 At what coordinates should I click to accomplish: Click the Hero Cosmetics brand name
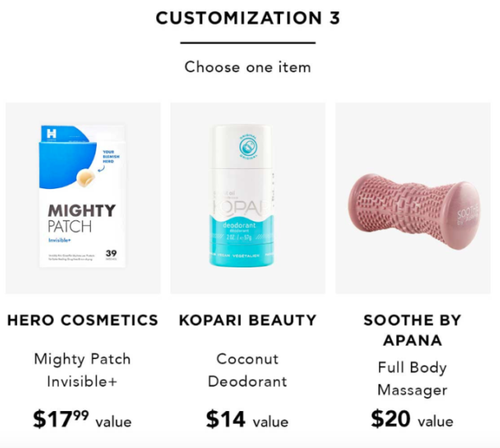[x=82, y=320]
